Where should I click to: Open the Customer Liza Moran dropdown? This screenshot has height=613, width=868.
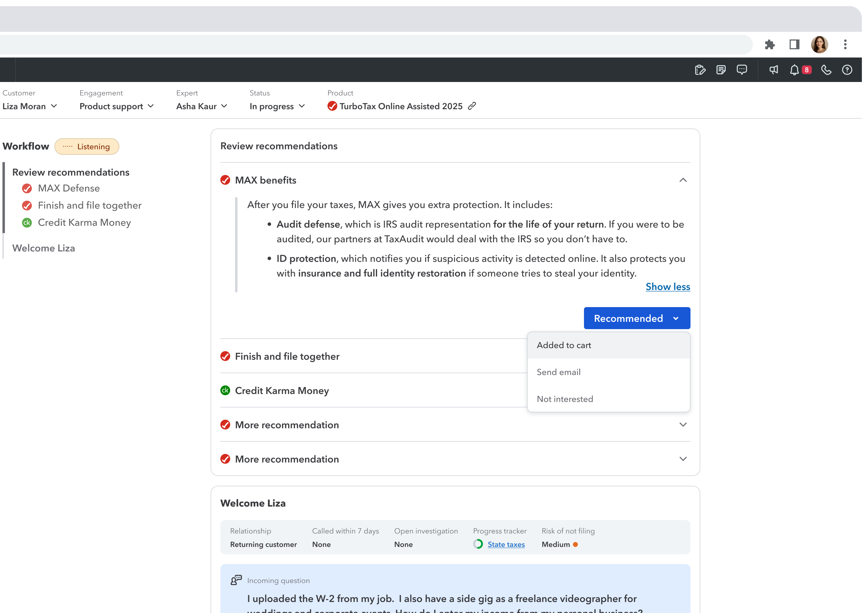point(30,106)
